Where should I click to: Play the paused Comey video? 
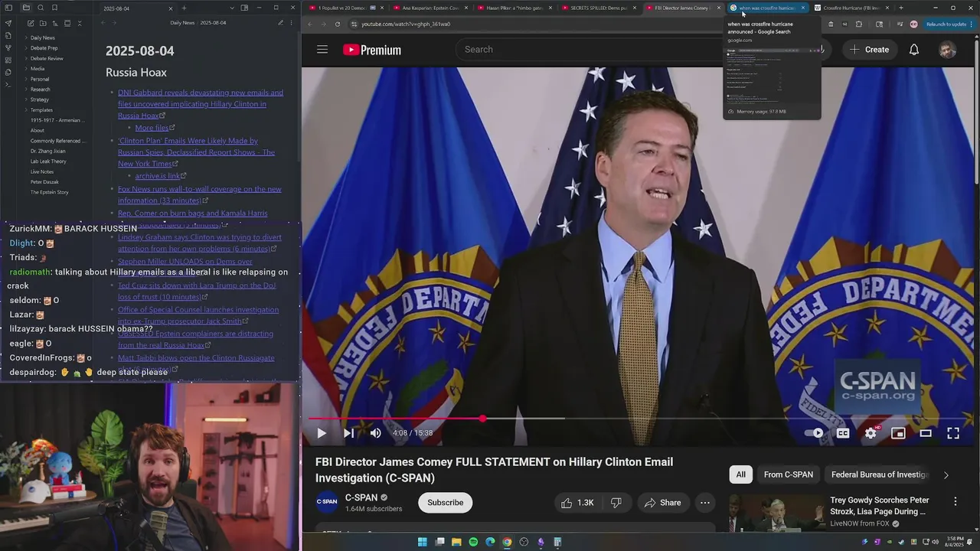tap(322, 433)
